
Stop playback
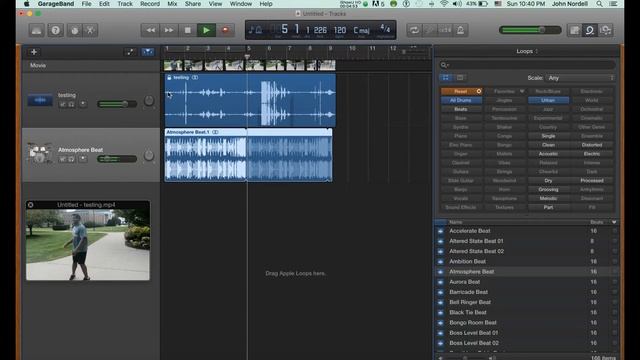(x=187, y=30)
